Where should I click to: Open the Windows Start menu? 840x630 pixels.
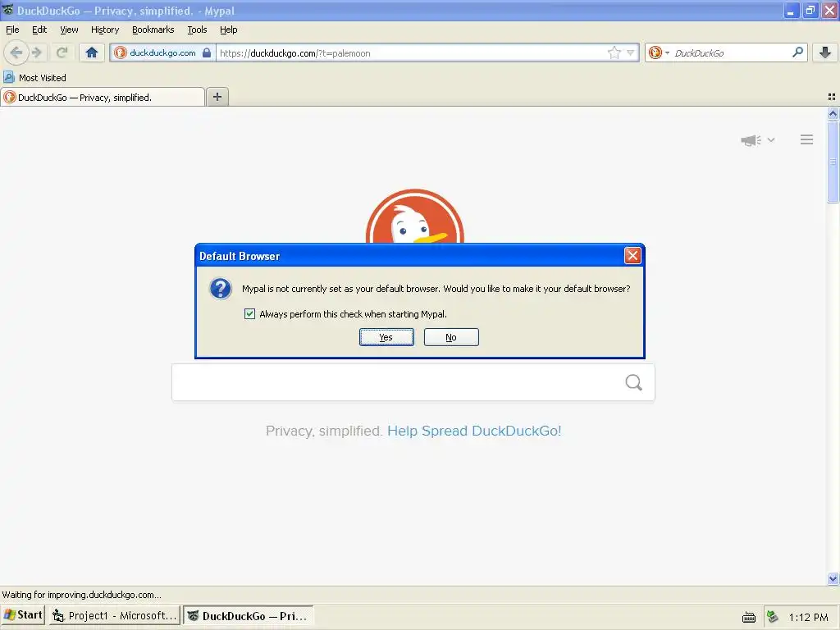point(22,615)
